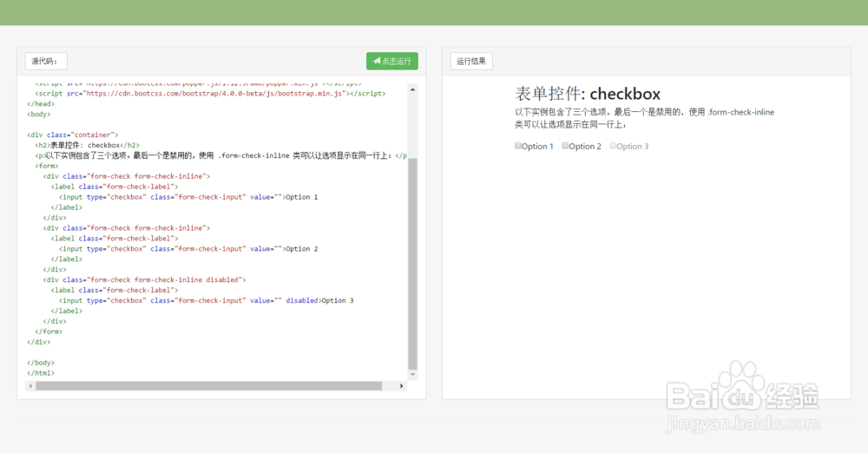Click the </head> tag line
The width and height of the screenshot is (868, 453).
pyautogui.click(x=41, y=103)
